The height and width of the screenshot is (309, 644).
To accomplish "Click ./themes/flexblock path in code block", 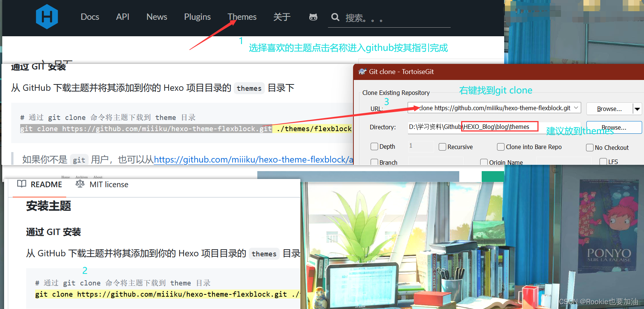I will (x=314, y=129).
